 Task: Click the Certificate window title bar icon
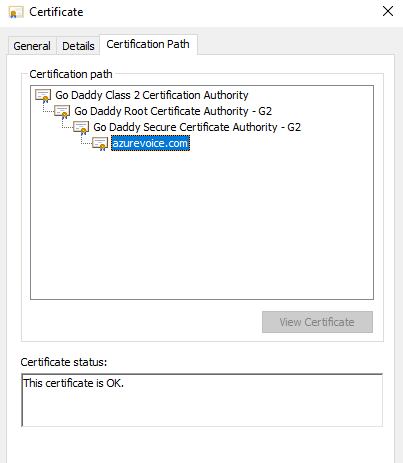(16, 12)
